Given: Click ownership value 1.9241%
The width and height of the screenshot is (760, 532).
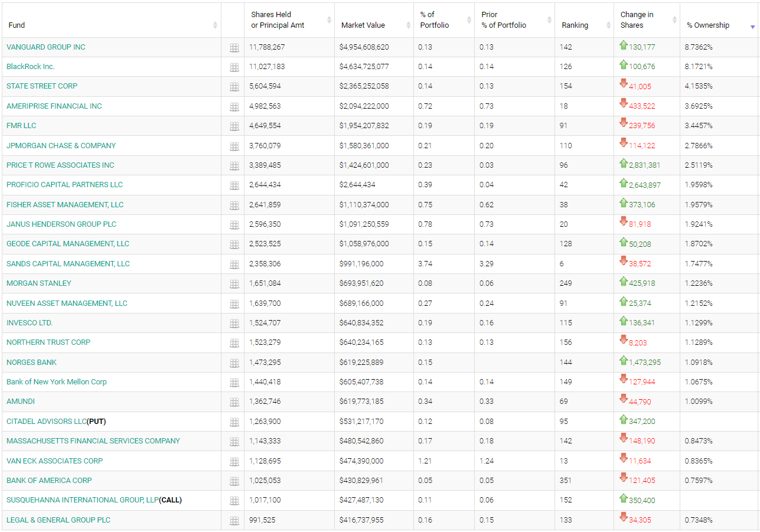Looking at the screenshot, I should pyautogui.click(x=699, y=224).
